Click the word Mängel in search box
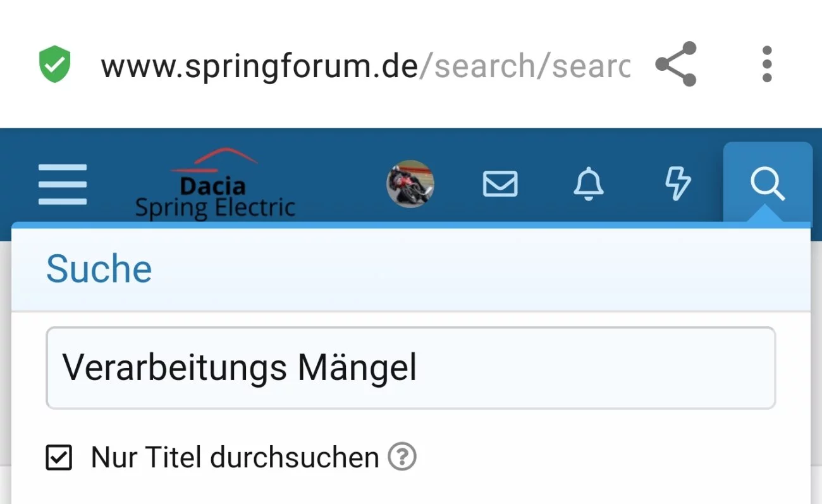 357,367
